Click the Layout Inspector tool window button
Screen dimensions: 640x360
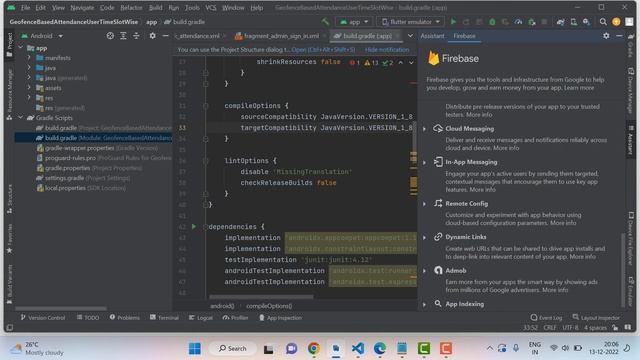point(596,318)
